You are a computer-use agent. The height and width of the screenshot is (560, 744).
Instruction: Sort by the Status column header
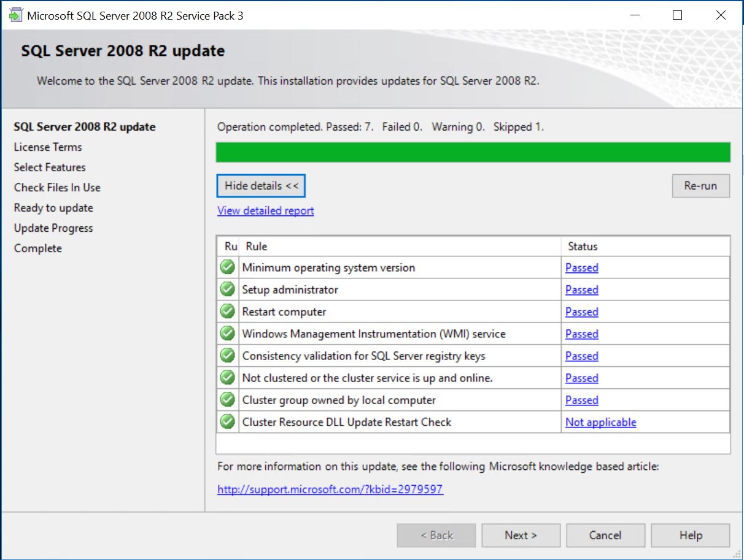646,247
